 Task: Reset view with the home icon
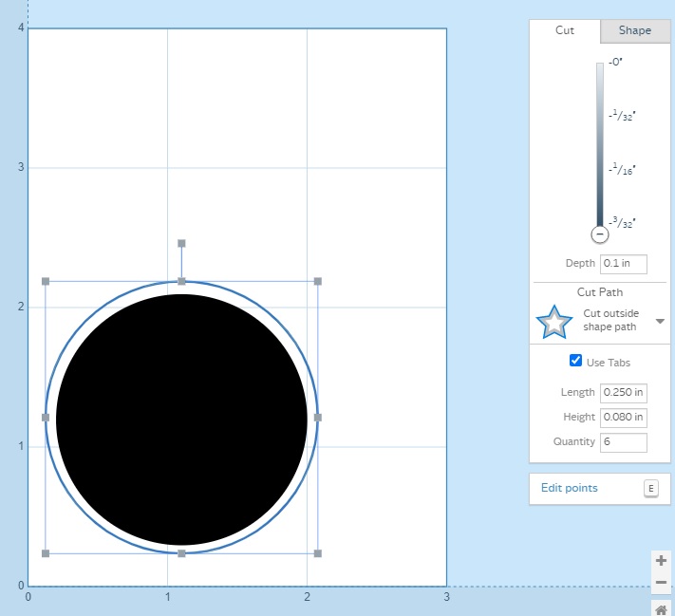[662, 608]
